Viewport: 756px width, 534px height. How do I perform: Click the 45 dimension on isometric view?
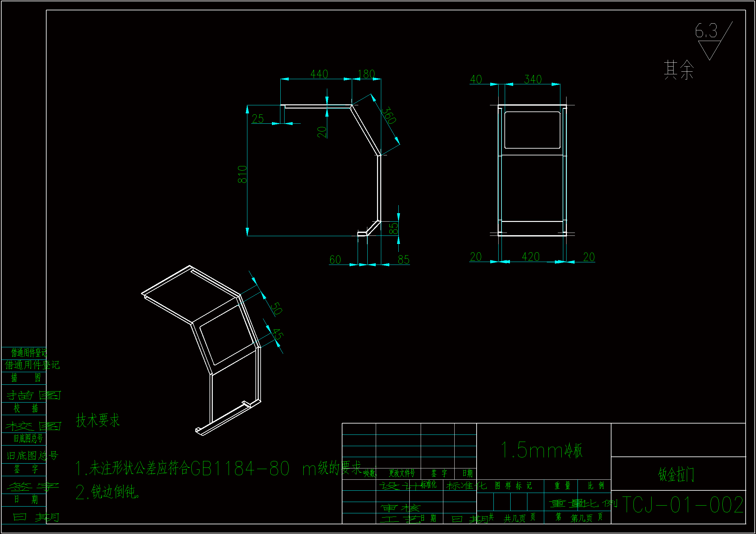coord(277,334)
